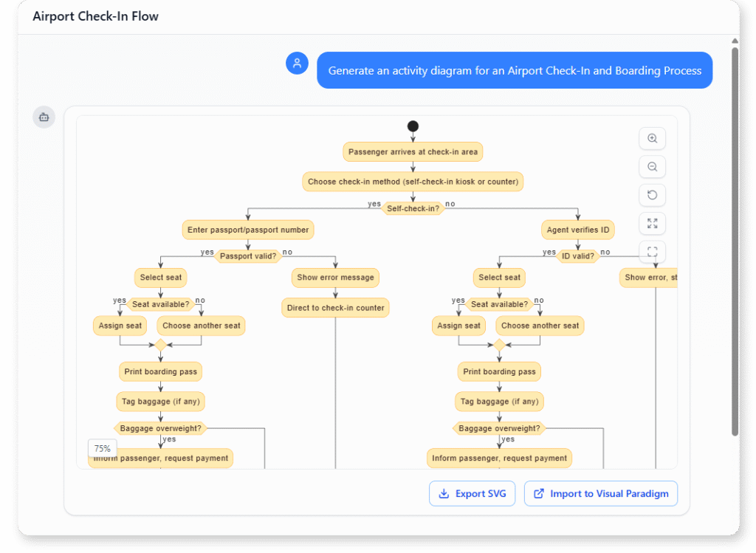Fit diagram to screen using frame icon
This screenshot has width=756, height=553.
click(x=652, y=252)
